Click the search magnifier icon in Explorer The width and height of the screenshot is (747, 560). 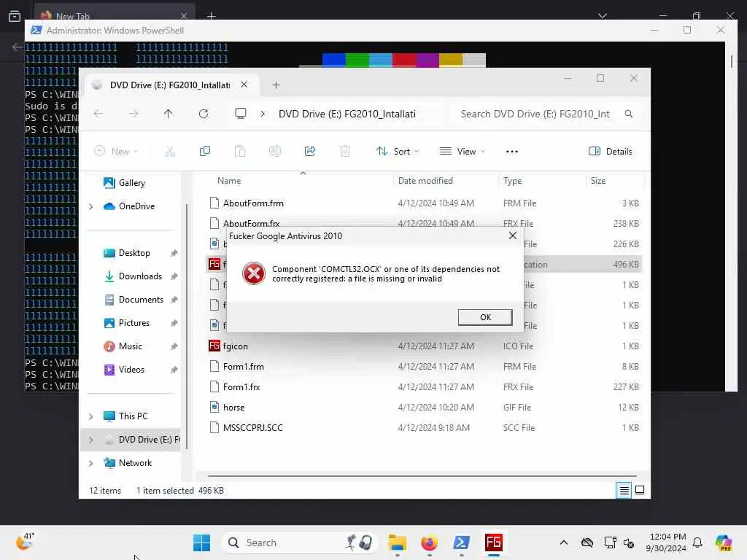[x=629, y=114]
